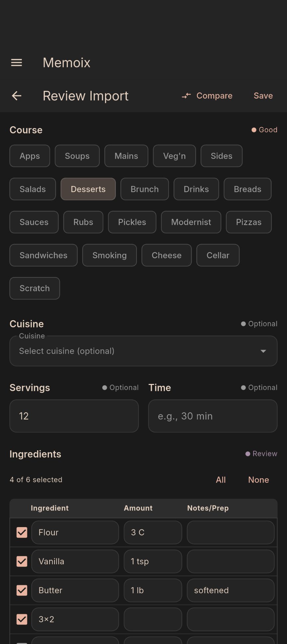This screenshot has height=644, width=287.
Task: Select the Mains course chip
Action: click(x=126, y=156)
